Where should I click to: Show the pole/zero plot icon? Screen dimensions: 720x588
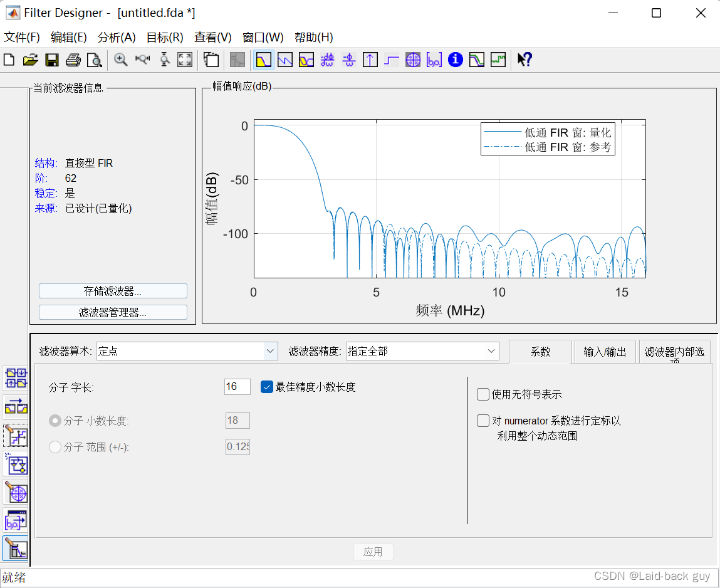point(413,60)
